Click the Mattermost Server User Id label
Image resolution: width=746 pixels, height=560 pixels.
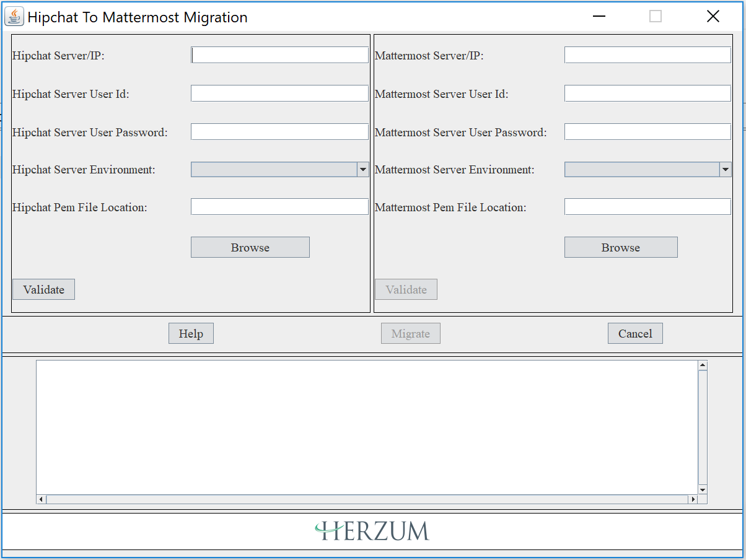(x=442, y=94)
